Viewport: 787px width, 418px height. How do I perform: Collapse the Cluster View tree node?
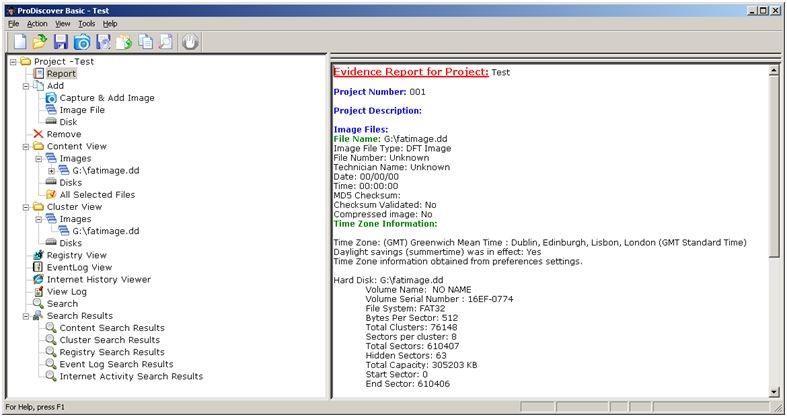pyautogui.click(x=14, y=207)
